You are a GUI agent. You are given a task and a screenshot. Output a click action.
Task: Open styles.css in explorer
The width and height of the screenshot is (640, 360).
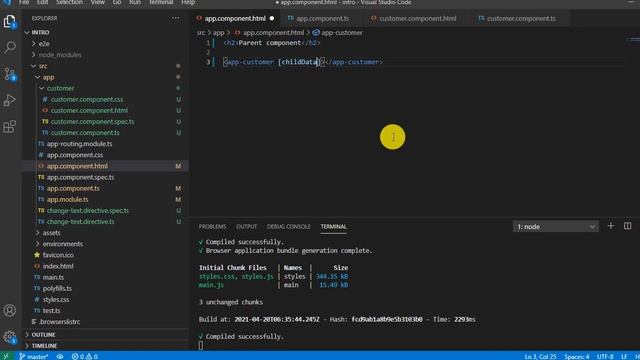coord(56,300)
